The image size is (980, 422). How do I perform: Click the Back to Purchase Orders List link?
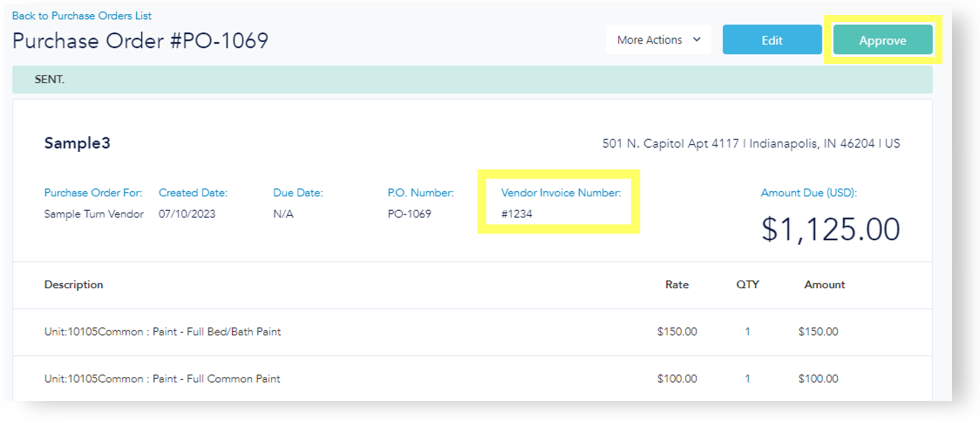pyautogui.click(x=82, y=16)
